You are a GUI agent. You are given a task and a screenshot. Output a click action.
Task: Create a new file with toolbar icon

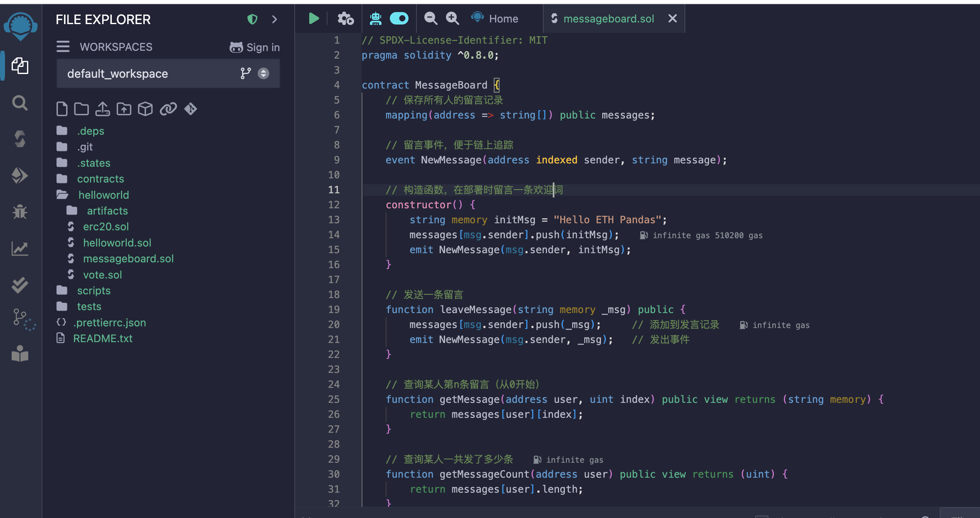coord(62,109)
